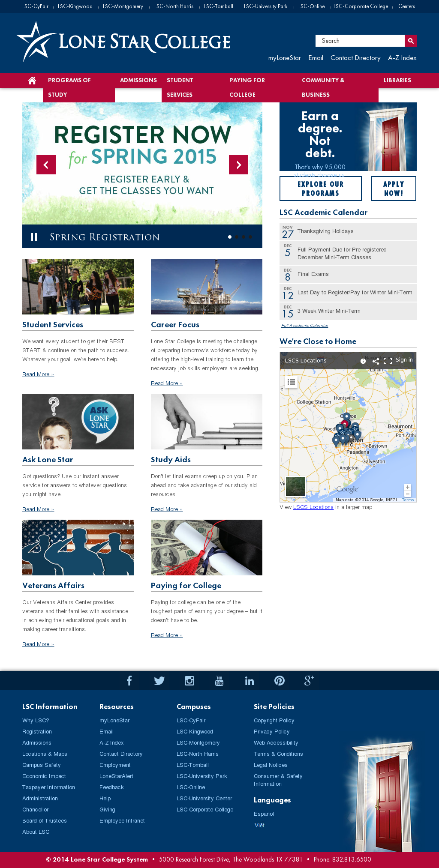Open the Pinterest social icon

(279, 680)
